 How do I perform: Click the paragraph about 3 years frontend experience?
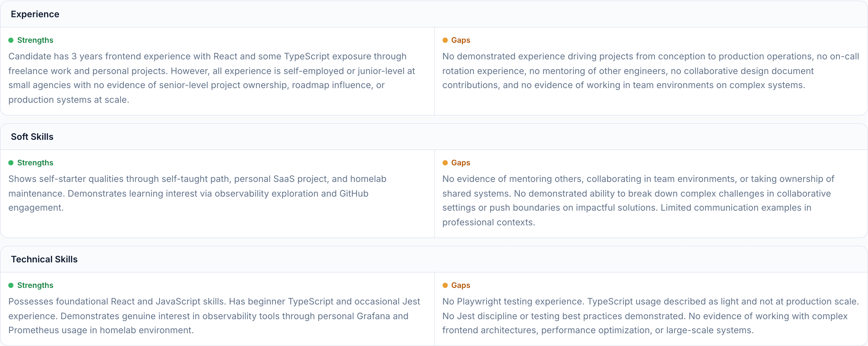pos(212,78)
